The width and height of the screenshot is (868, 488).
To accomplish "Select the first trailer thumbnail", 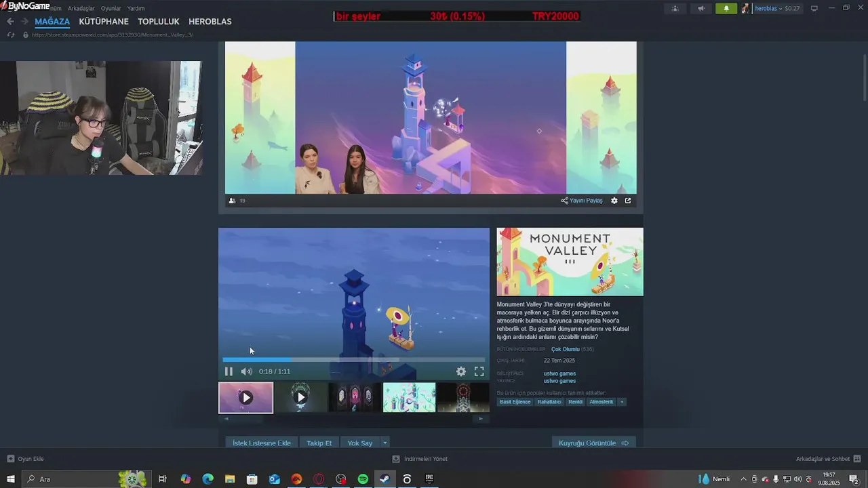I will [x=245, y=397].
